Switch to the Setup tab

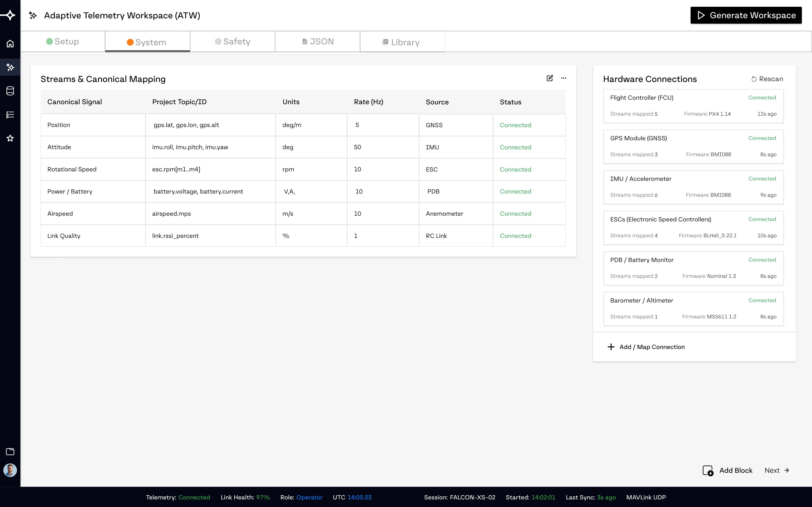tap(63, 42)
